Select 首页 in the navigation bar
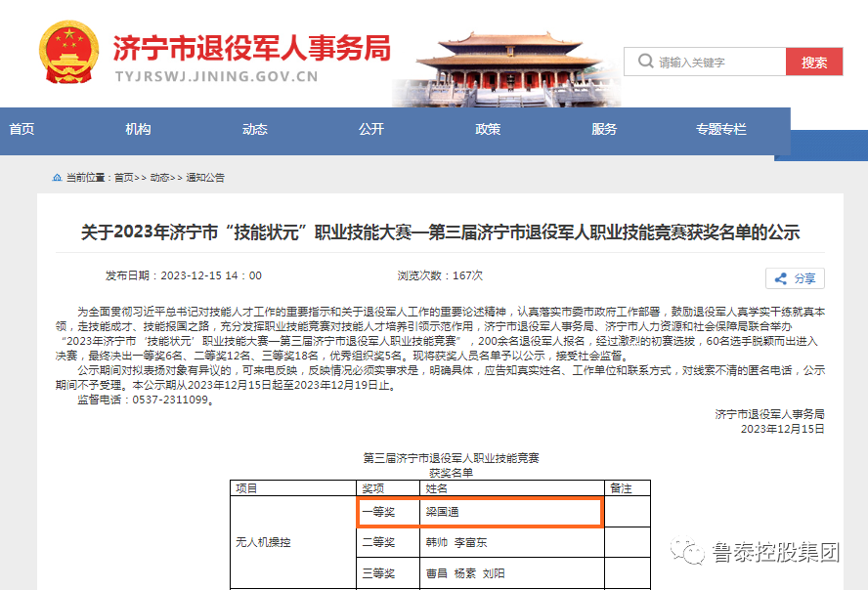This screenshot has height=590, width=868. [22, 128]
